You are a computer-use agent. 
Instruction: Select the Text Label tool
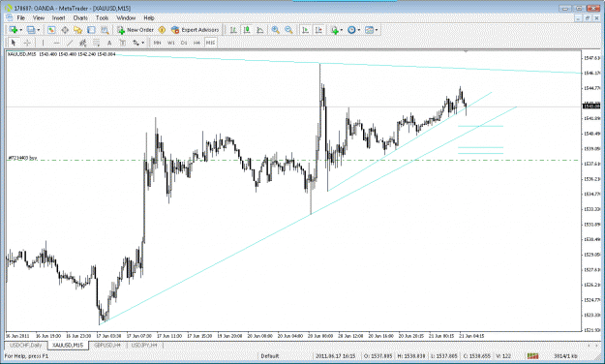[122, 43]
